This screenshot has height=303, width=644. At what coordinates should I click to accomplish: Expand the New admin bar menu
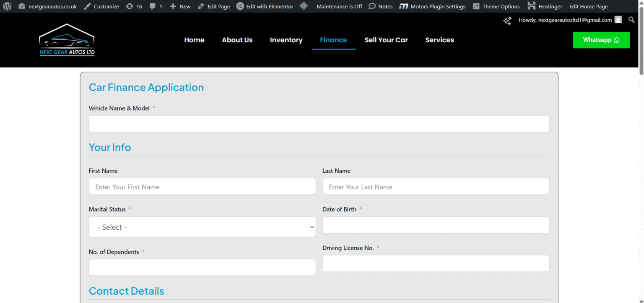pos(180,6)
